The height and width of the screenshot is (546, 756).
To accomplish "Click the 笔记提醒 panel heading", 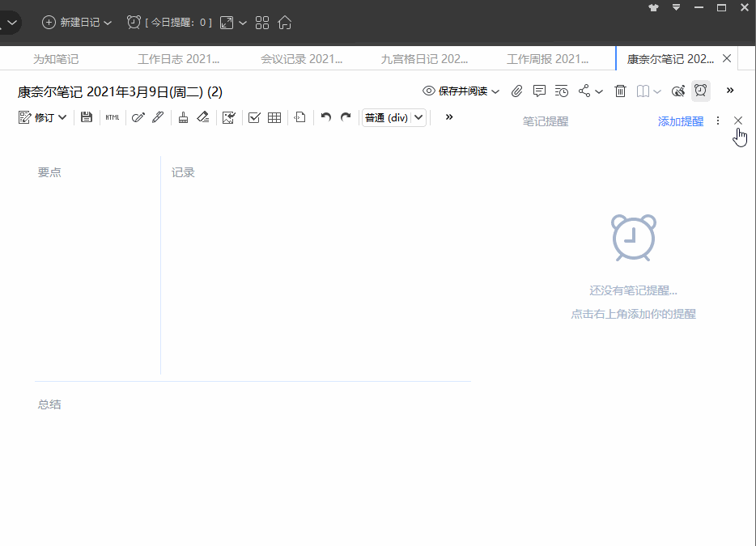I will [x=546, y=121].
